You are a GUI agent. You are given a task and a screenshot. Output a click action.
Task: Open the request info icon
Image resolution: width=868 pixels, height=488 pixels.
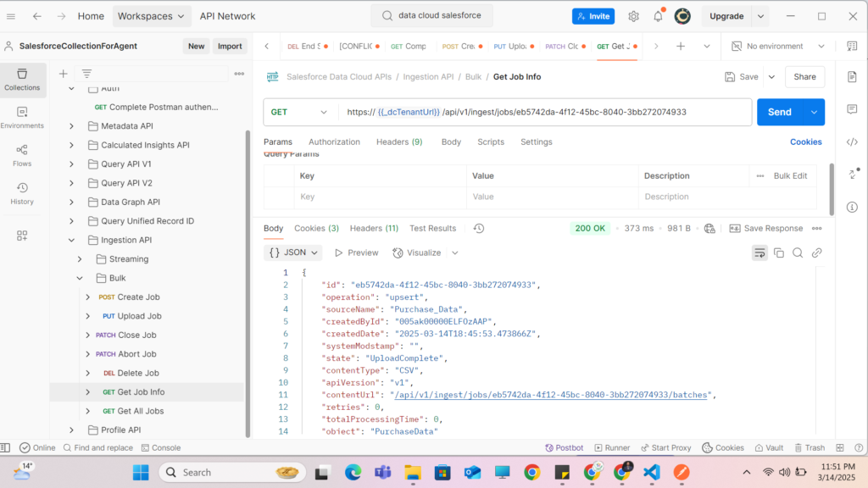tap(852, 207)
